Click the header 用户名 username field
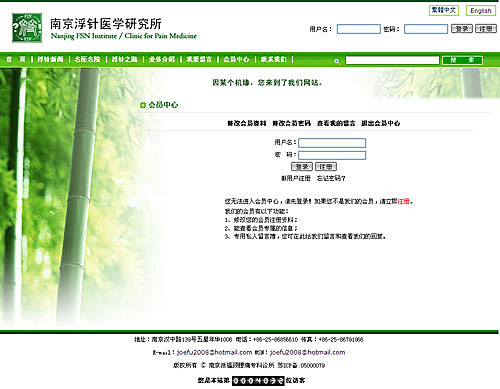 pyautogui.click(x=359, y=29)
